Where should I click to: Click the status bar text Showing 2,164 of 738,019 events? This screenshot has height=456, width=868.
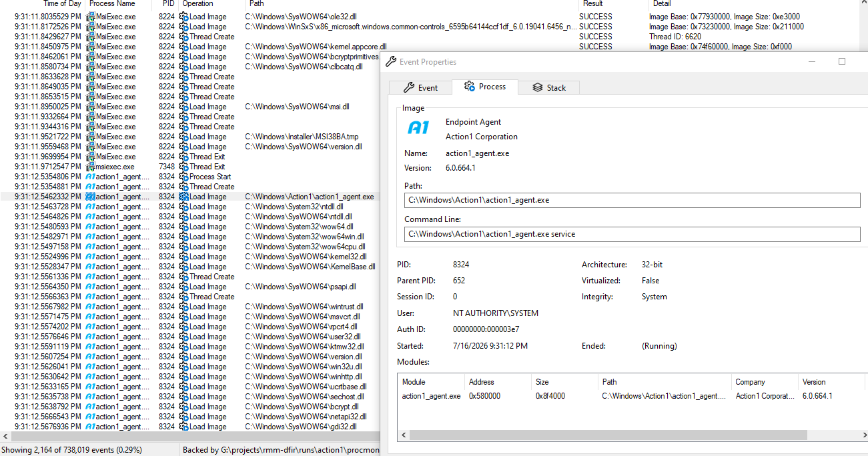[x=71, y=450]
